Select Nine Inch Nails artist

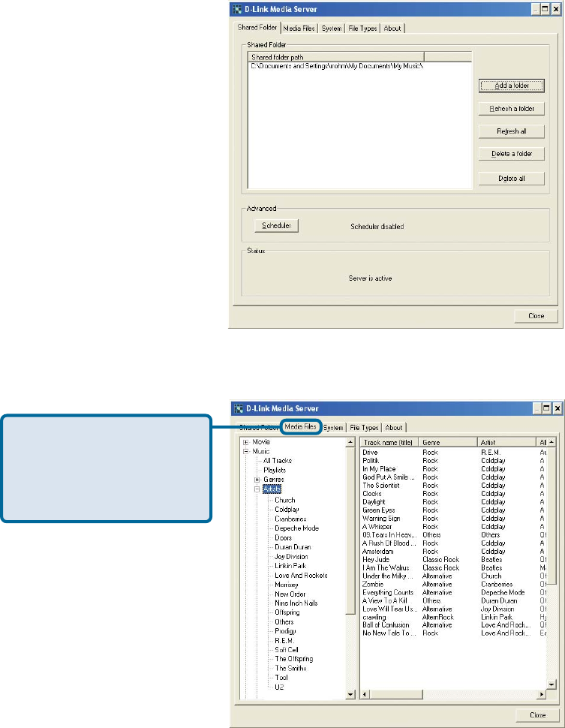coord(296,603)
